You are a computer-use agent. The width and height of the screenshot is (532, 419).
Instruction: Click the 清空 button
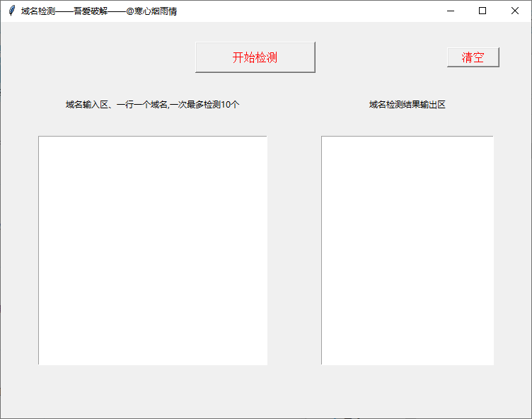(x=473, y=57)
